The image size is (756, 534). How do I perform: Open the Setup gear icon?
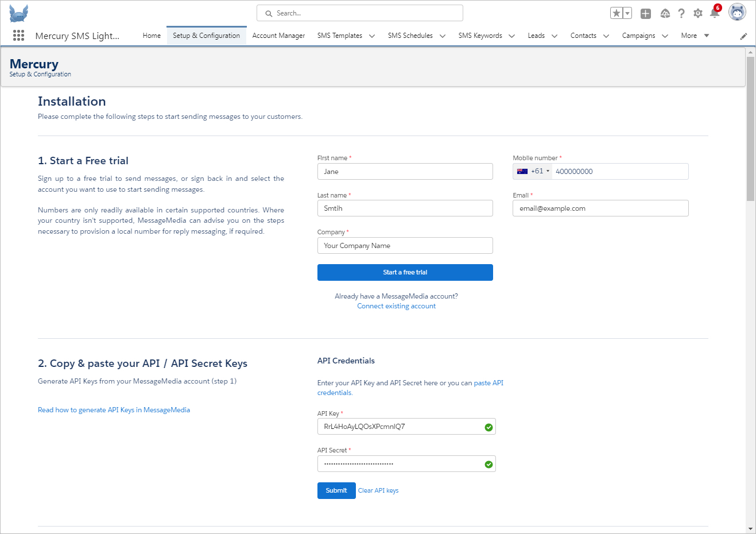698,13
